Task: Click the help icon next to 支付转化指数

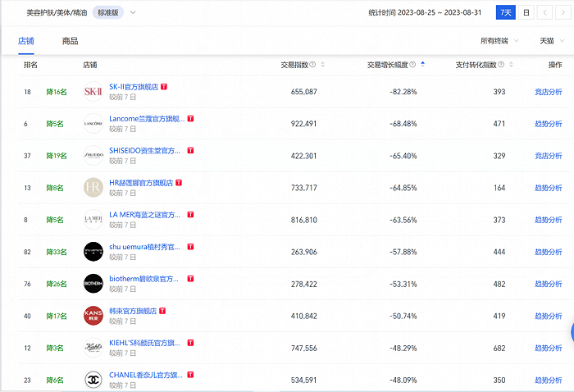Action: point(501,65)
